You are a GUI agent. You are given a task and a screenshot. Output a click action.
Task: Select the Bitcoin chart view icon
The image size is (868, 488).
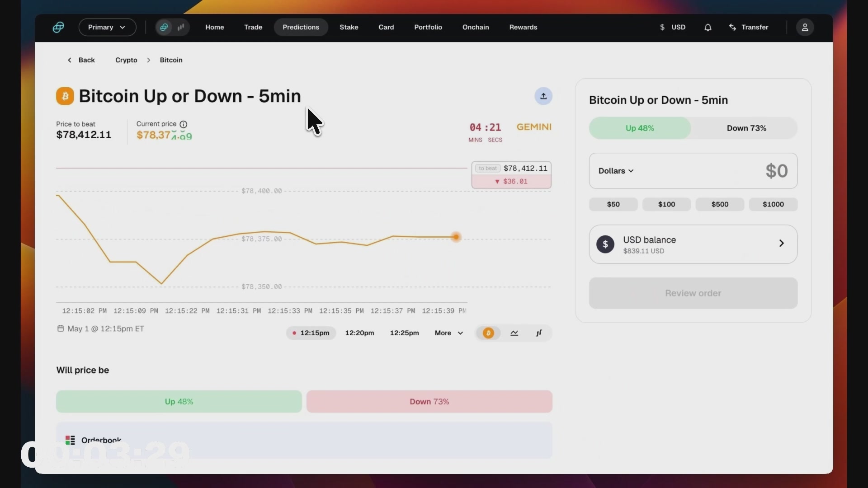click(x=488, y=333)
